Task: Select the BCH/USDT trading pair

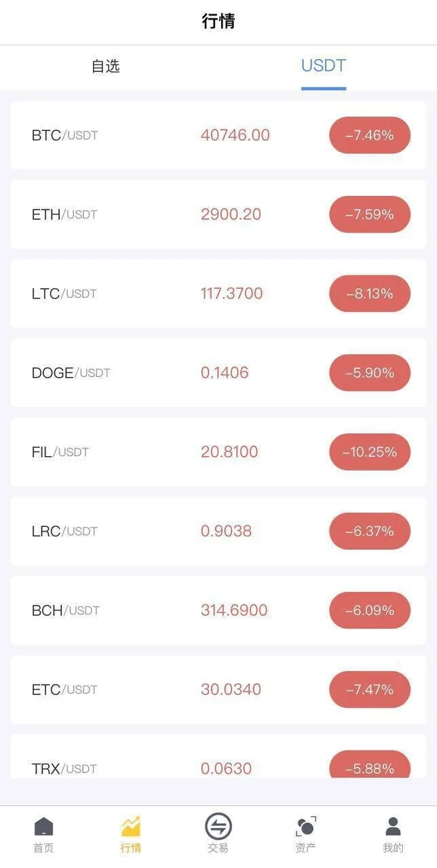Action: pyautogui.click(x=66, y=610)
